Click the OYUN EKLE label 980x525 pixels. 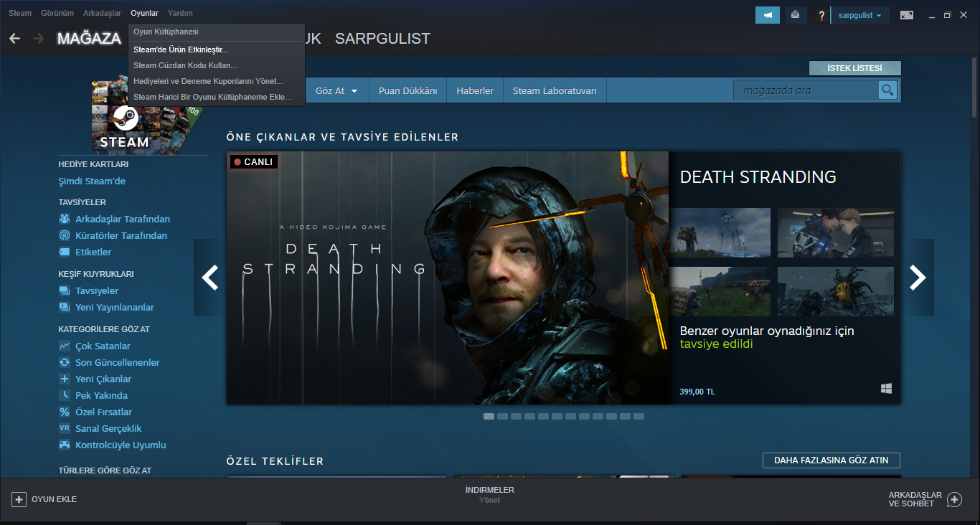[54, 499]
